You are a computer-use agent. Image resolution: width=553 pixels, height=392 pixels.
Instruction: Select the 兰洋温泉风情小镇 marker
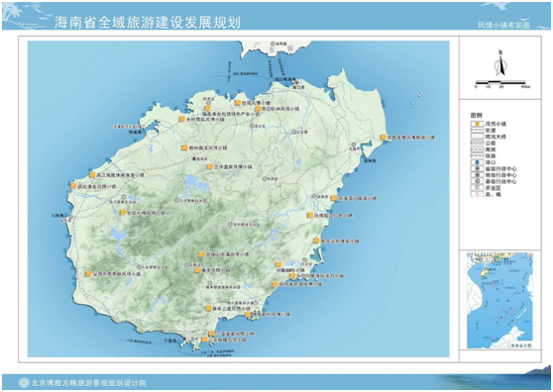(210, 167)
